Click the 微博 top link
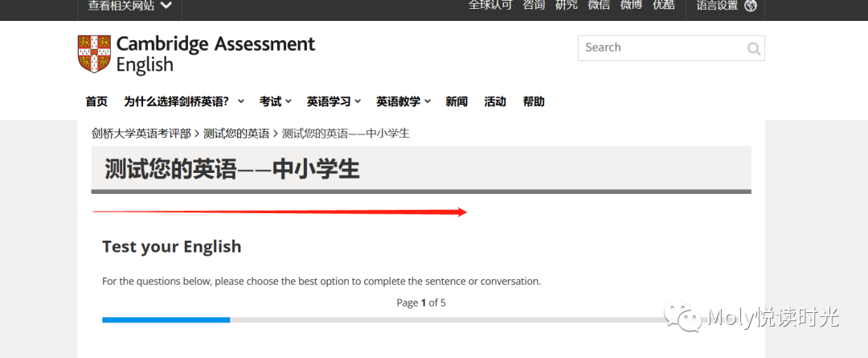This screenshot has height=358, width=868. coord(631,5)
